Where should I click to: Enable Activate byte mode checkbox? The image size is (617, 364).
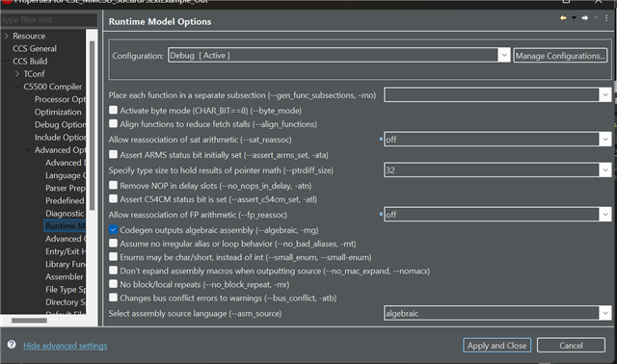tap(113, 110)
